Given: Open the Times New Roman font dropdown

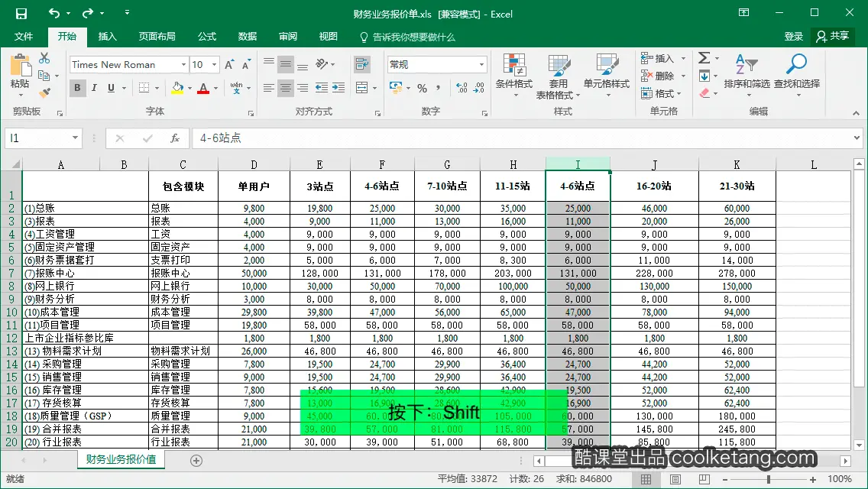Looking at the screenshot, I should tap(183, 65).
